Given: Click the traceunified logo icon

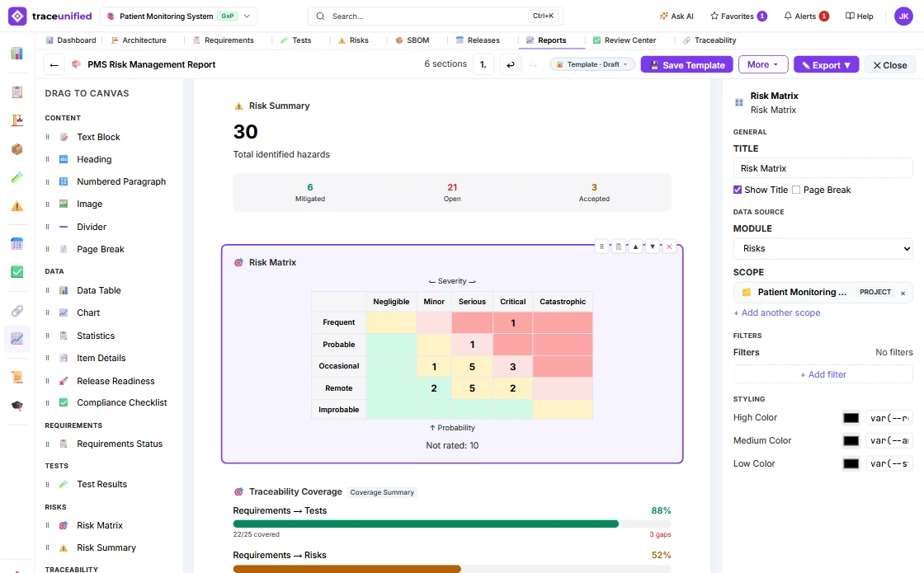Looking at the screenshot, I should (x=17, y=16).
